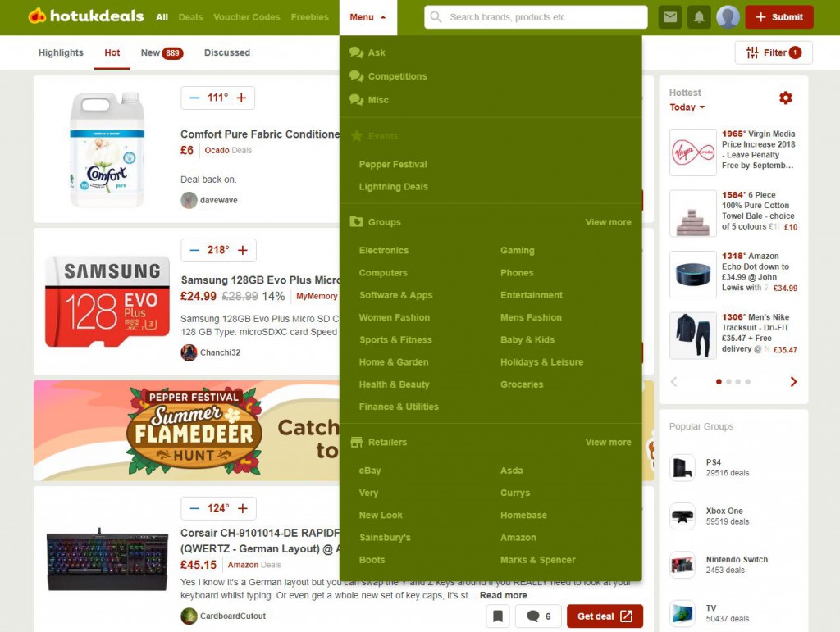840x632 pixels.
Task: Vote up the Corsair keyboard deal
Action: click(243, 508)
